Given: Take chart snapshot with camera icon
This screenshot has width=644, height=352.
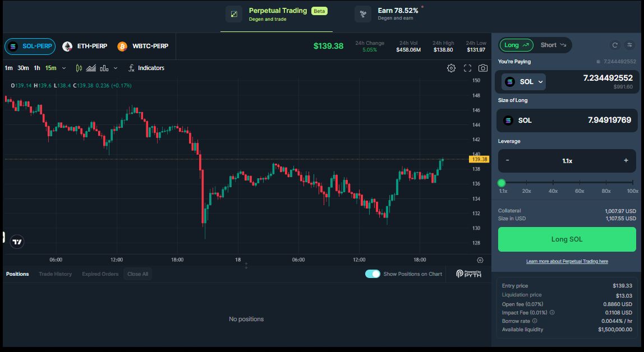Looking at the screenshot, I should click(482, 68).
